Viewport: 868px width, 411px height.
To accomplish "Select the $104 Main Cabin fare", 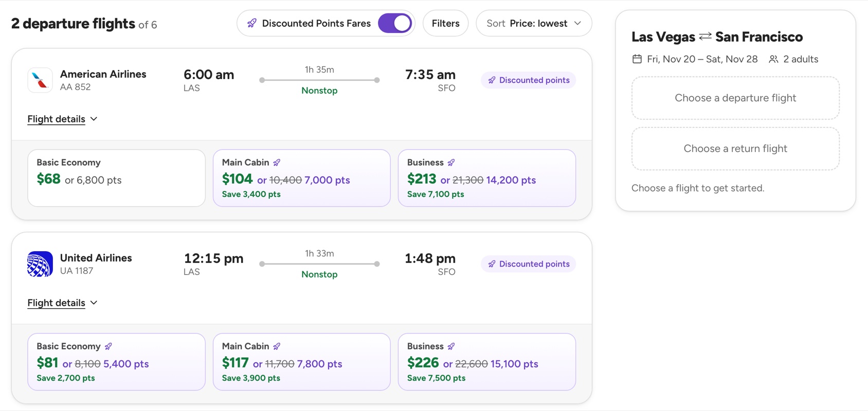I will coord(302,178).
